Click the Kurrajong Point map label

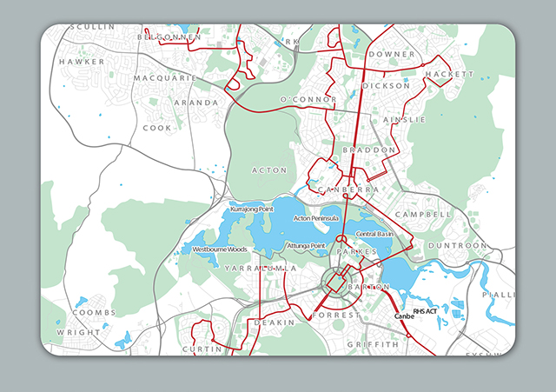[x=250, y=209]
